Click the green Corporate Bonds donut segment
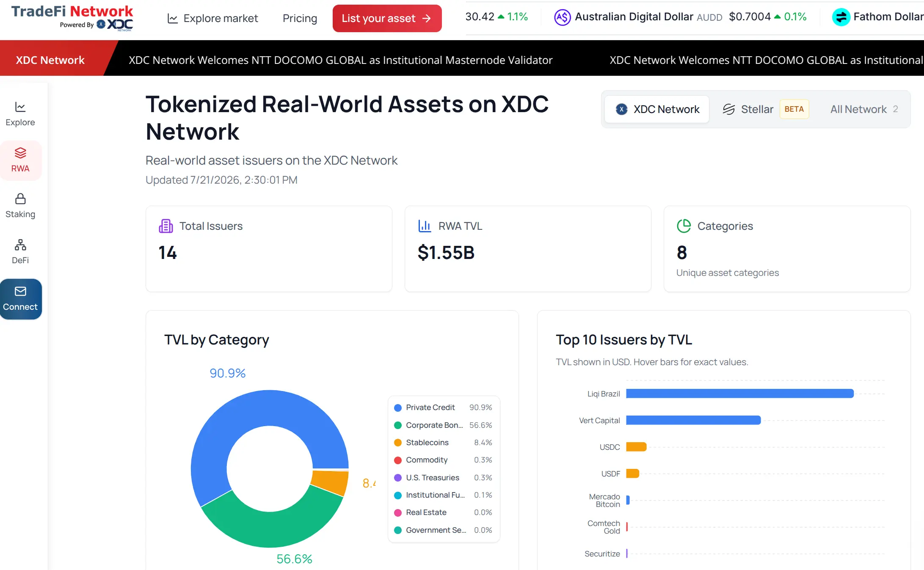The image size is (924, 570). click(275, 529)
